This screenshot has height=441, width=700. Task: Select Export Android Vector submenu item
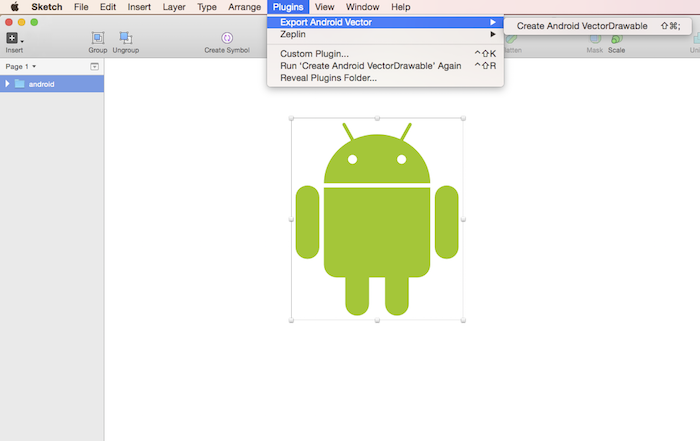pos(385,22)
